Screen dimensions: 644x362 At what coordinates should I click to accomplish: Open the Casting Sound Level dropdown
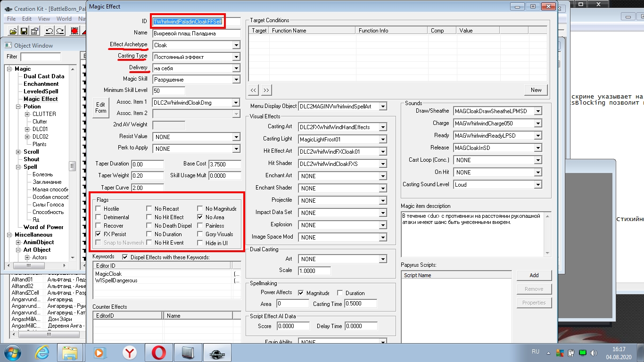coord(538,185)
